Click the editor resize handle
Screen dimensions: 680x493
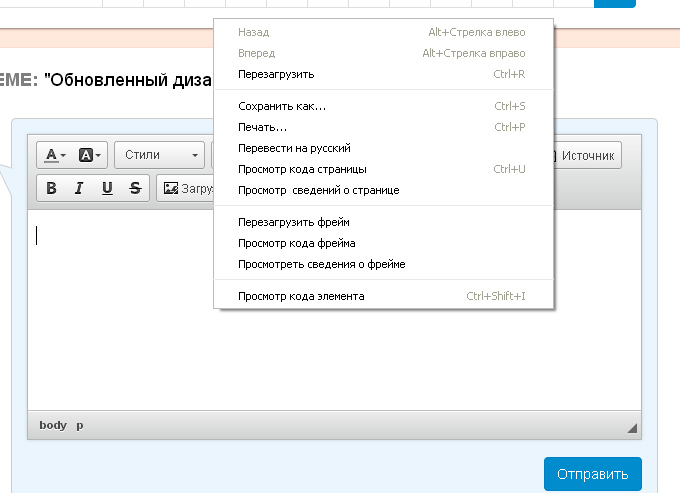point(632,428)
